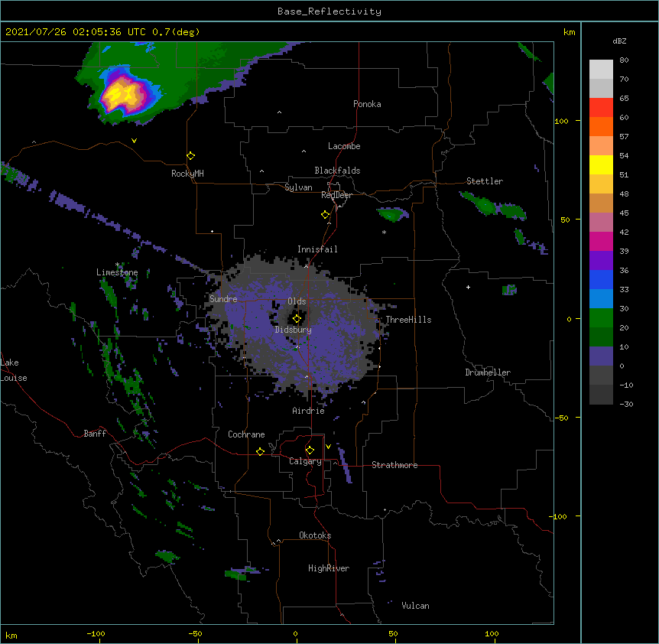Click the Banff town label
The height and width of the screenshot is (644, 659).
coord(95,434)
